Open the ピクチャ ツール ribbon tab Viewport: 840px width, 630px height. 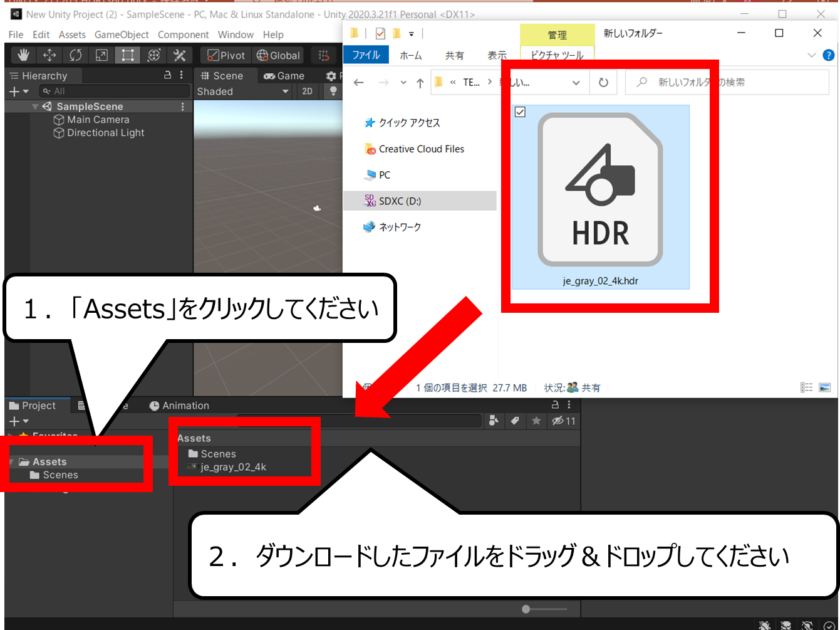[x=557, y=55]
